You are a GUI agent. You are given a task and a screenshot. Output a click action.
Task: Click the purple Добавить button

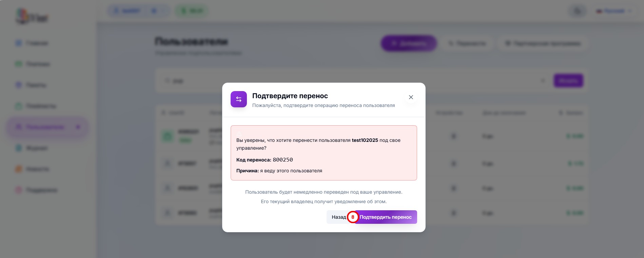[x=409, y=43]
